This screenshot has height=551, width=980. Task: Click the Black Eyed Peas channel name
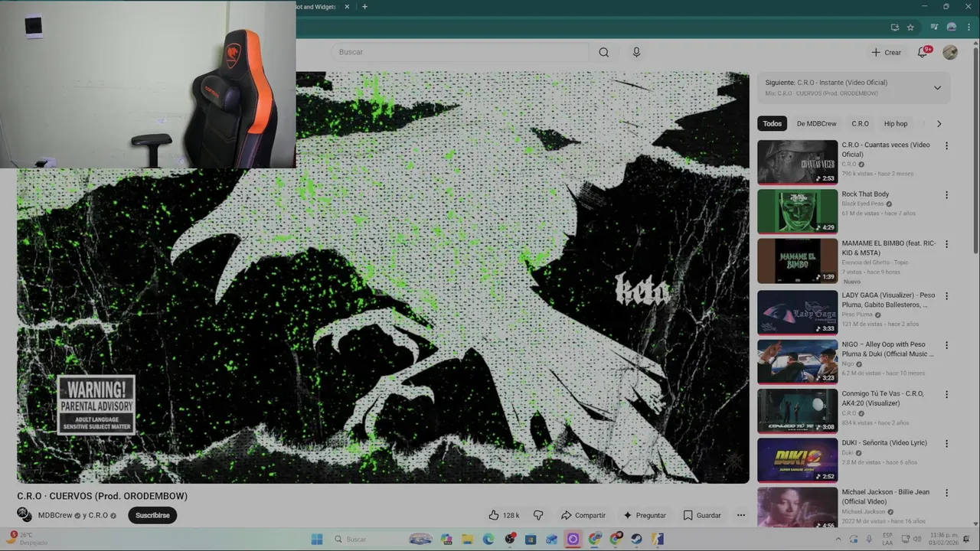tap(863, 204)
